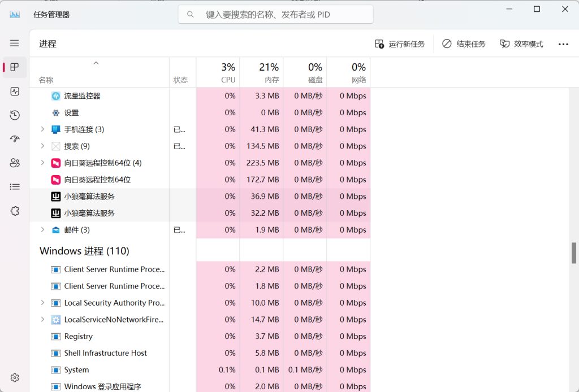Expand the 手机连接 (3) group
Screen dimensions: 579x392
tap(42, 129)
